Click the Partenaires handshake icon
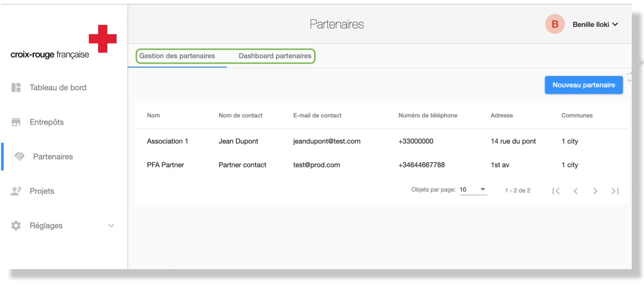The width and height of the screenshot is (644, 285). [x=19, y=157]
